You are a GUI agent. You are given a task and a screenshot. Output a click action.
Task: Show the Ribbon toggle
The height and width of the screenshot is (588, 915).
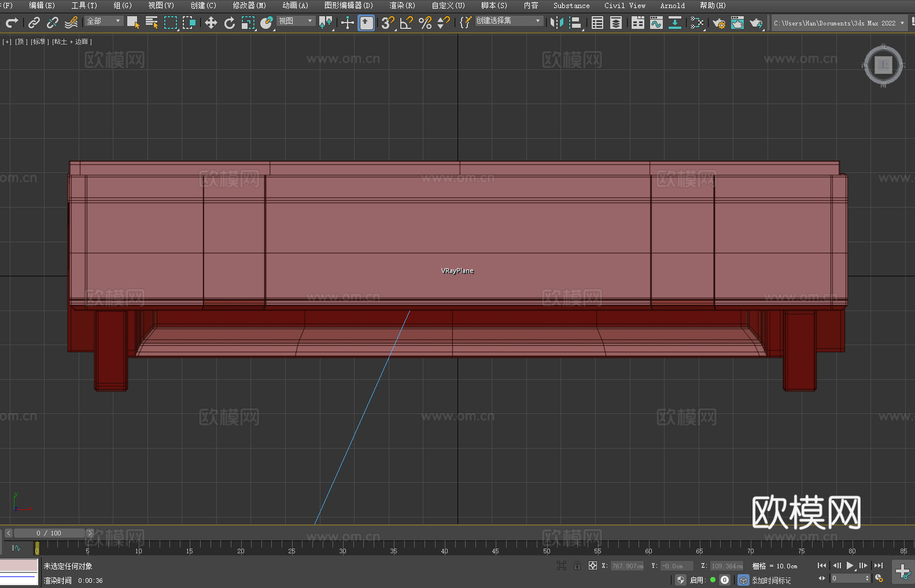[638, 23]
